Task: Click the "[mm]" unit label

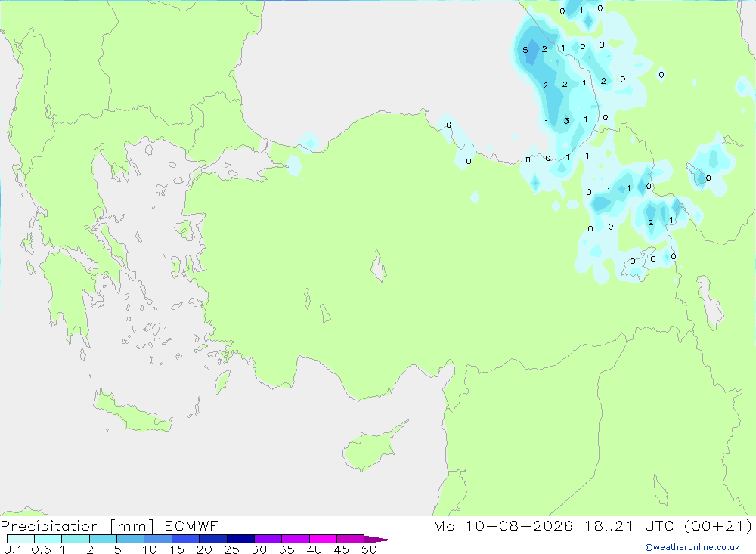Action: [132, 526]
